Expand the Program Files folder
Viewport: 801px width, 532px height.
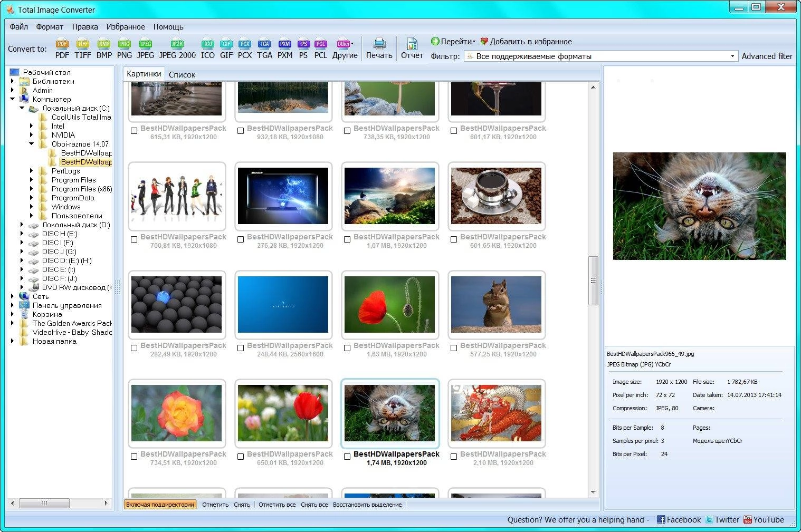click(31, 180)
